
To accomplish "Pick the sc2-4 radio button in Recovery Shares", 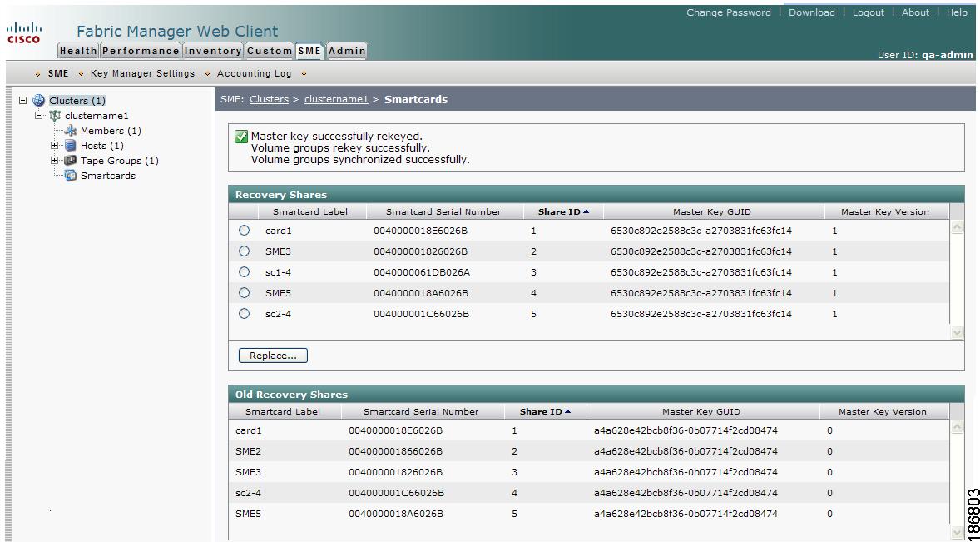I will [x=244, y=313].
